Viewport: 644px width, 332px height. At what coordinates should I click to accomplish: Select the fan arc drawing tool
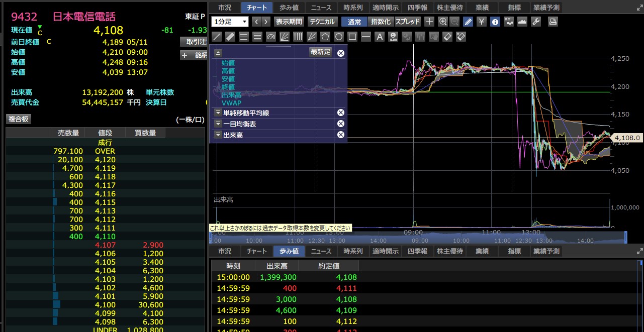tap(271, 37)
